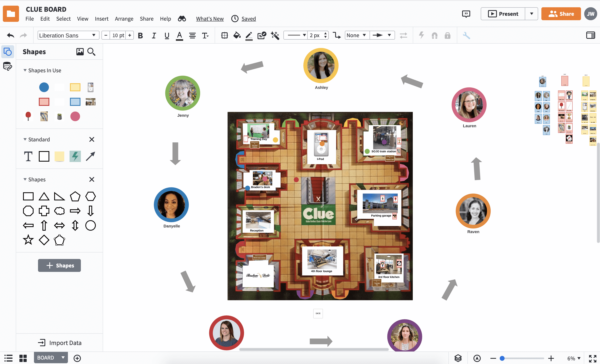Open the JW user avatar
600x364 pixels.
click(x=591, y=14)
